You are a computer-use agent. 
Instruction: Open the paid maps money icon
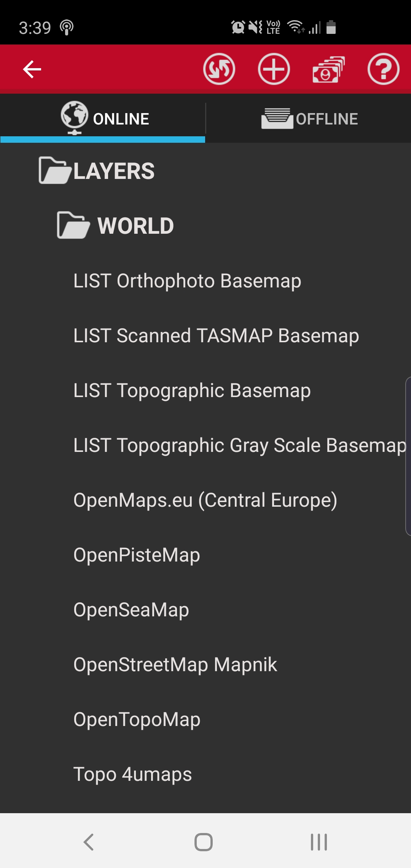[x=328, y=69]
